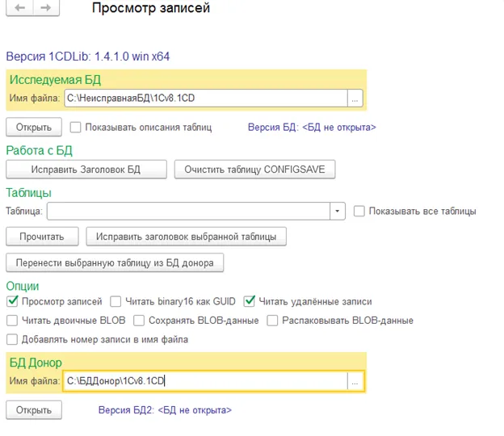
Task: Check Распаковывать BLOB-данные option
Action: click(x=274, y=321)
